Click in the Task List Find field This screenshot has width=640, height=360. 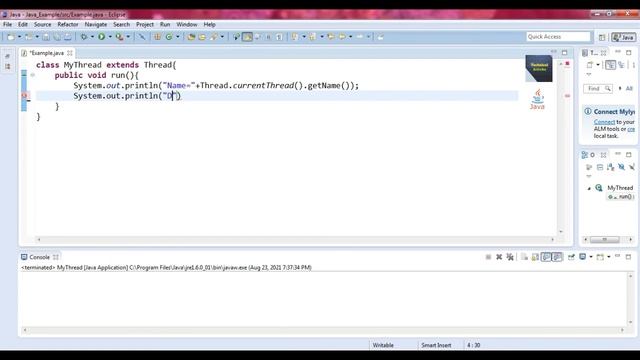click(x=598, y=89)
